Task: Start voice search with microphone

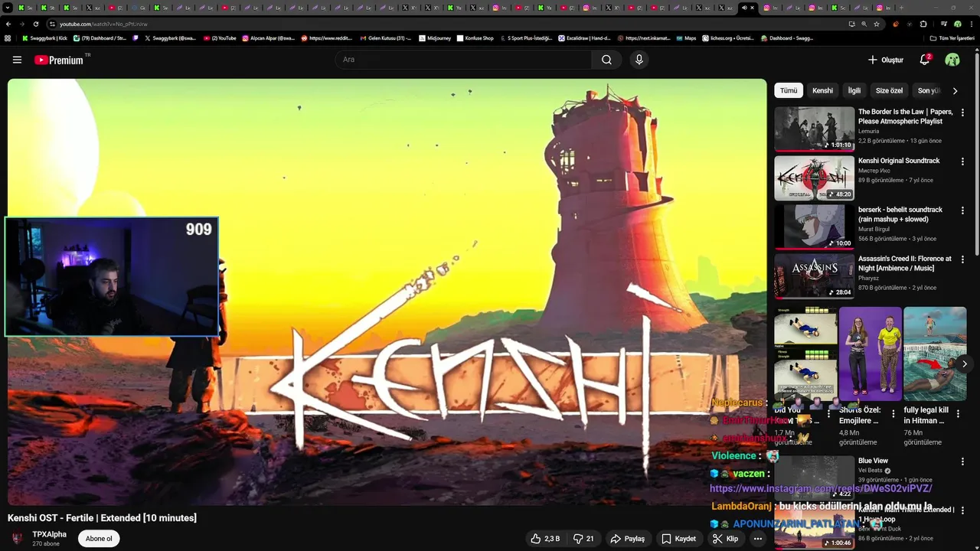Action: (x=639, y=60)
